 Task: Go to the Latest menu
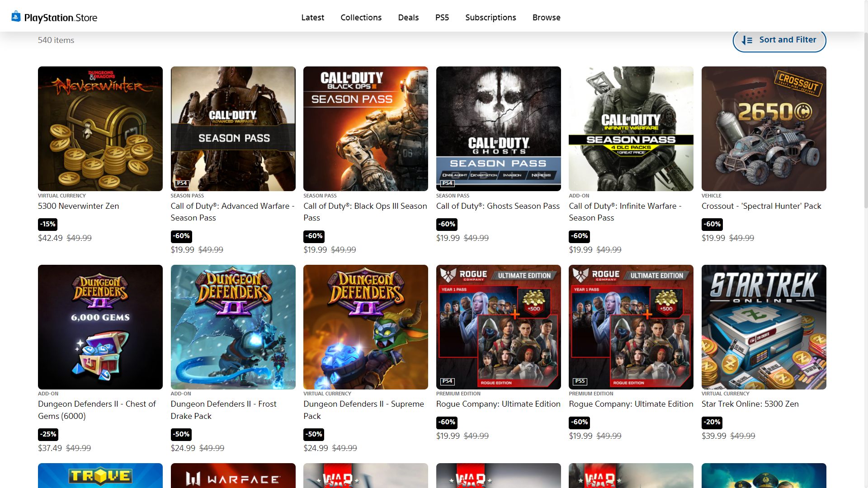coord(312,18)
